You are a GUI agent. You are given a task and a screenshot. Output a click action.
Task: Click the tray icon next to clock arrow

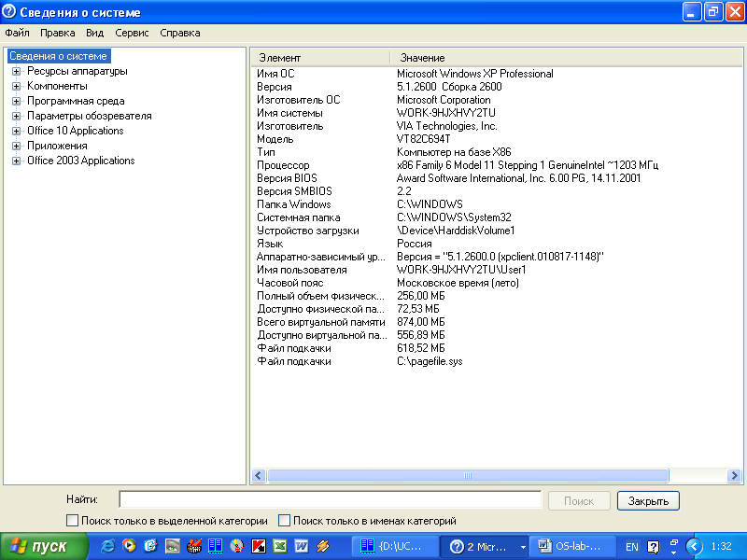coord(673,547)
